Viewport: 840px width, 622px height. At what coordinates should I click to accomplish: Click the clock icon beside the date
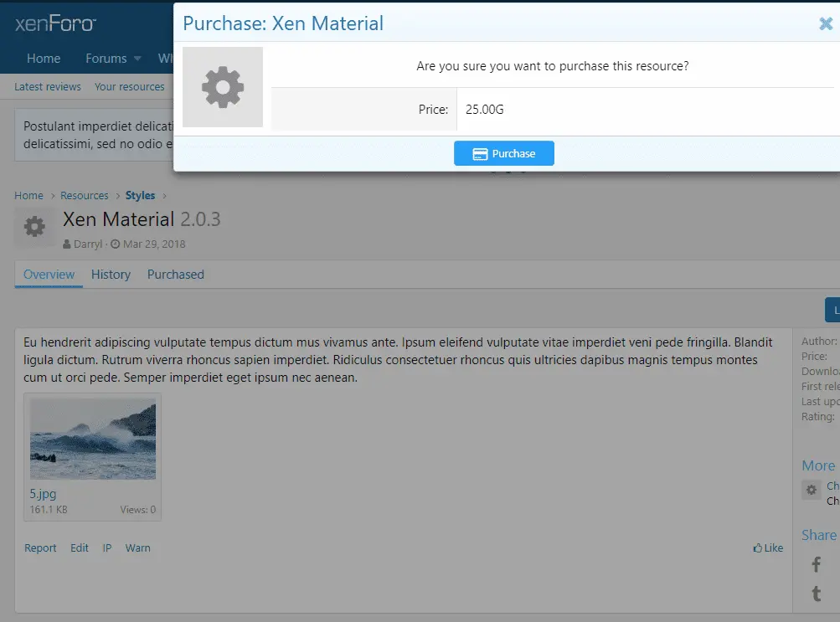point(116,244)
